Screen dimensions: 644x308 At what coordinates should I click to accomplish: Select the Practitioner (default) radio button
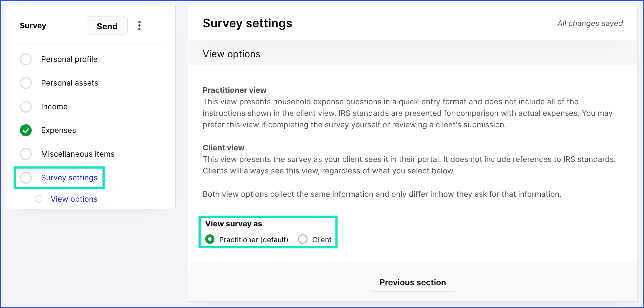tap(210, 239)
